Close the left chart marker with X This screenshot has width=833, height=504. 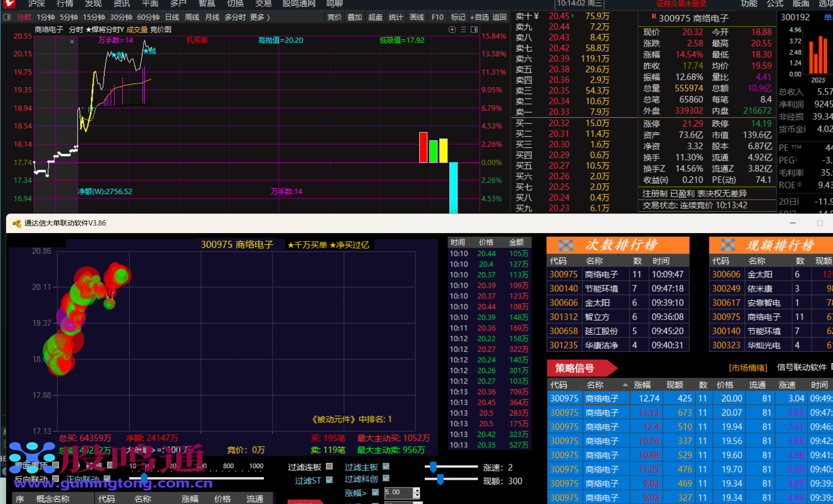tap(72, 42)
